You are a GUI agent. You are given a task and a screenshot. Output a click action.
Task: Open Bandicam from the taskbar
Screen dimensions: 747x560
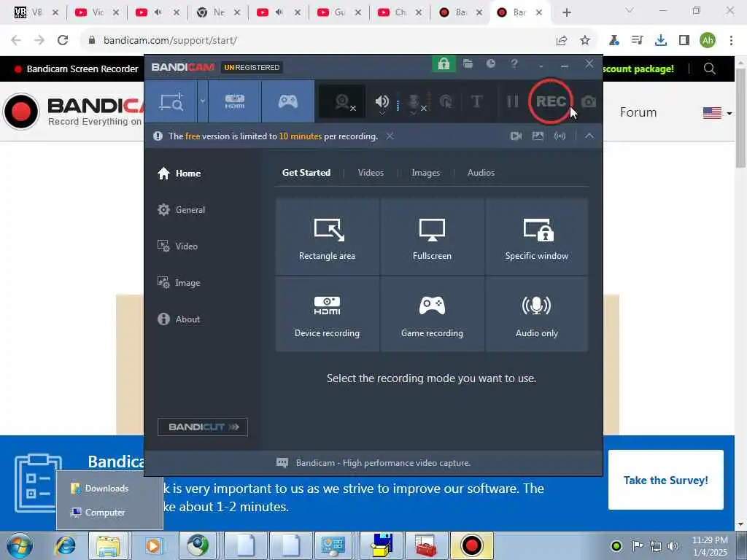pyautogui.click(x=471, y=545)
